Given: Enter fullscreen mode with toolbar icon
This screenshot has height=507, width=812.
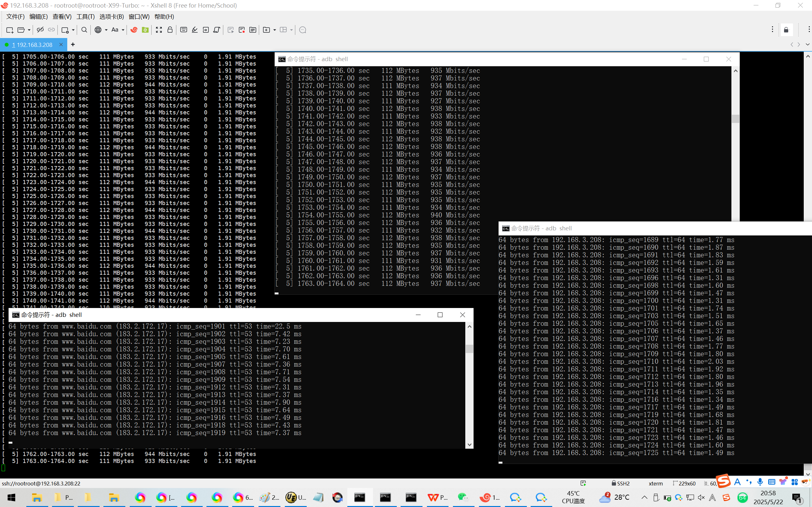Looking at the screenshot, I should click(x=159, y=30).
